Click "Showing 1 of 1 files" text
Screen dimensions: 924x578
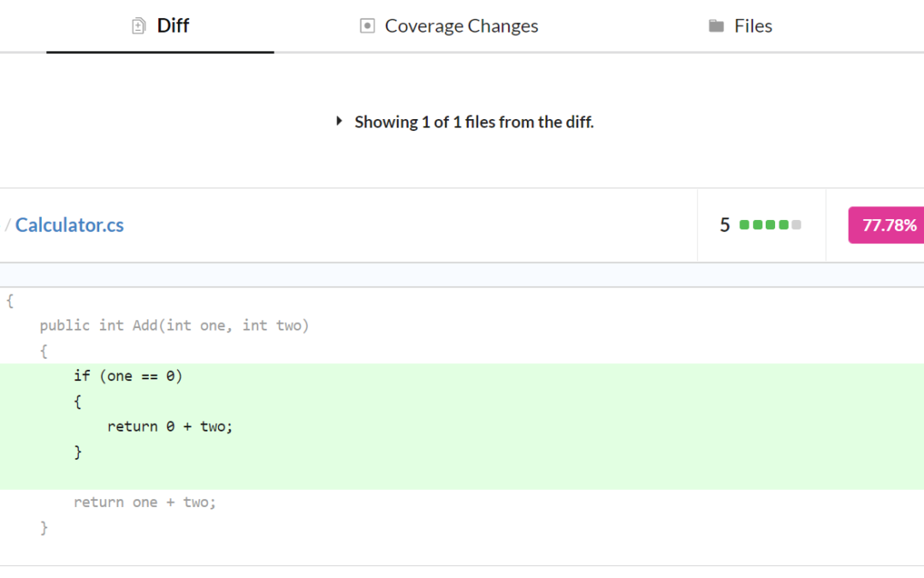click(x=473, y=122)
